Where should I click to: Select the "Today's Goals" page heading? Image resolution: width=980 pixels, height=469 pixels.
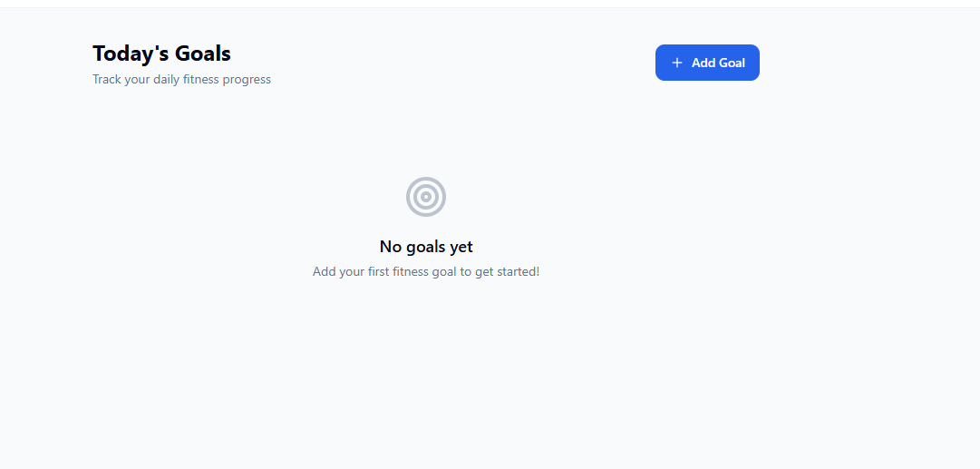click(161, 54)
